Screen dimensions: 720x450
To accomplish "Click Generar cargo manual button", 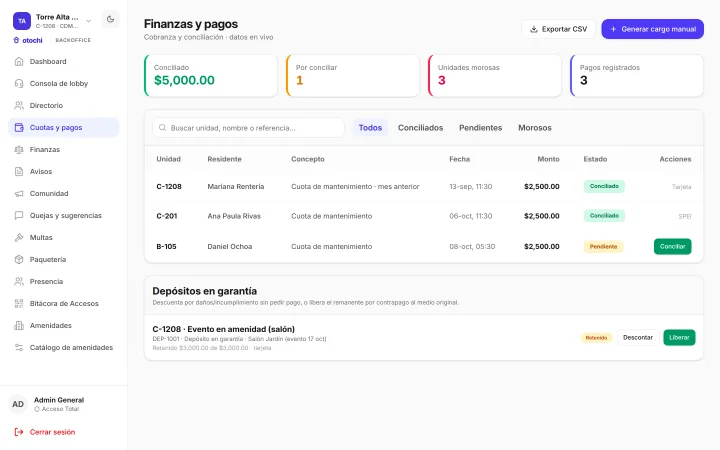I will (x=652, y=29).
